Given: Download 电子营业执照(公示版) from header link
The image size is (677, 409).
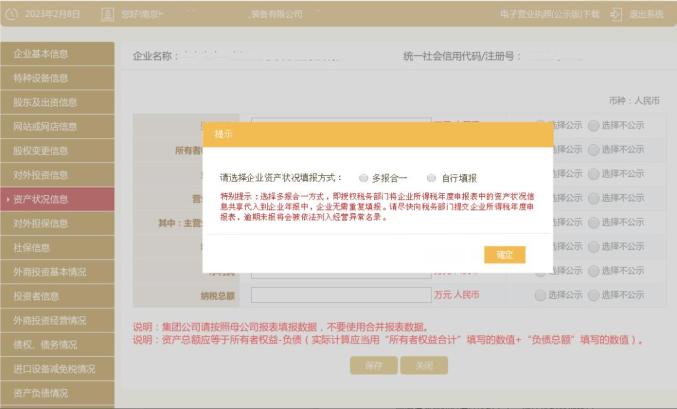Looking at the screenshot, I should [x=549, y=15].
